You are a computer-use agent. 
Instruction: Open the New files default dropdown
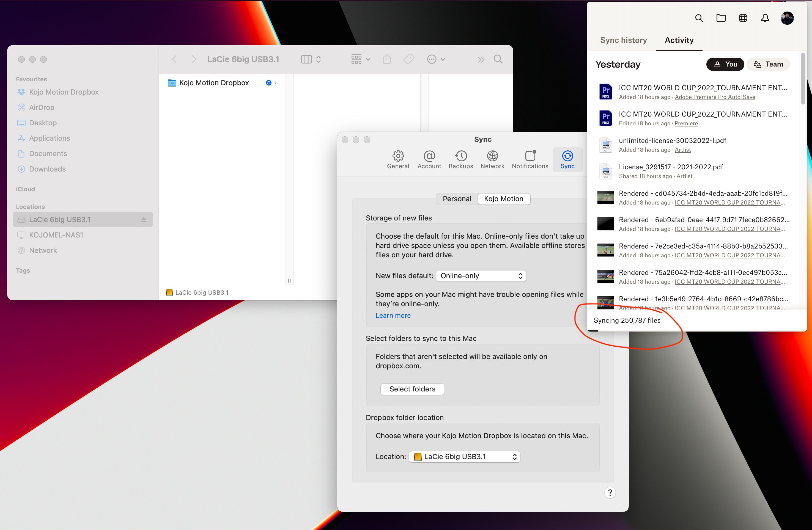[x=481, y=275]
